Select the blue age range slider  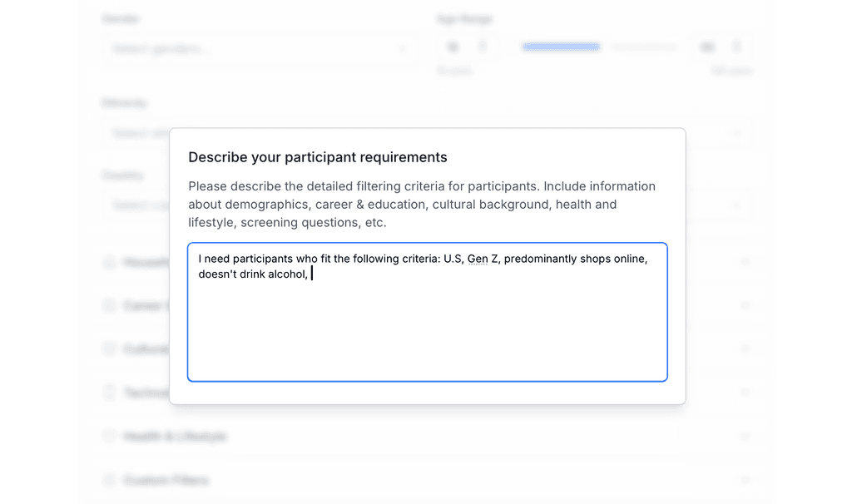pos(561,46)
